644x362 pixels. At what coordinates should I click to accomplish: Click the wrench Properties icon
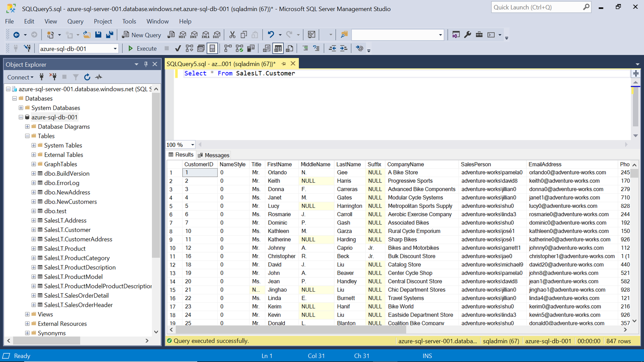tap(468, 35)
